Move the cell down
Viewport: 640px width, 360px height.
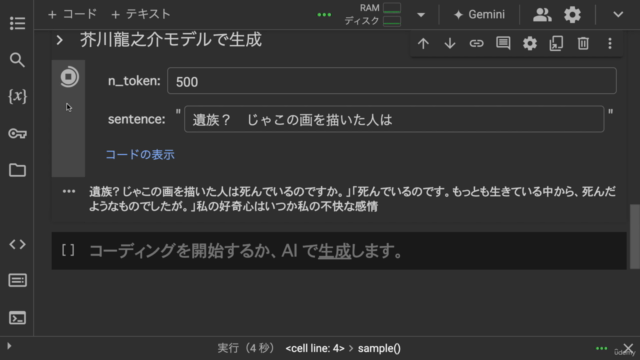[450, 43]
